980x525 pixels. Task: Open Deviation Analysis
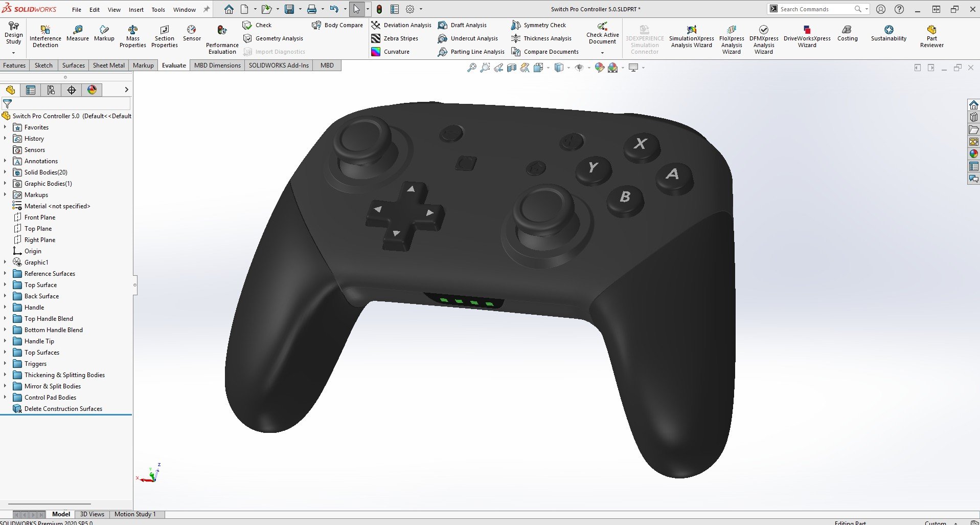click(x=401, y=25)
